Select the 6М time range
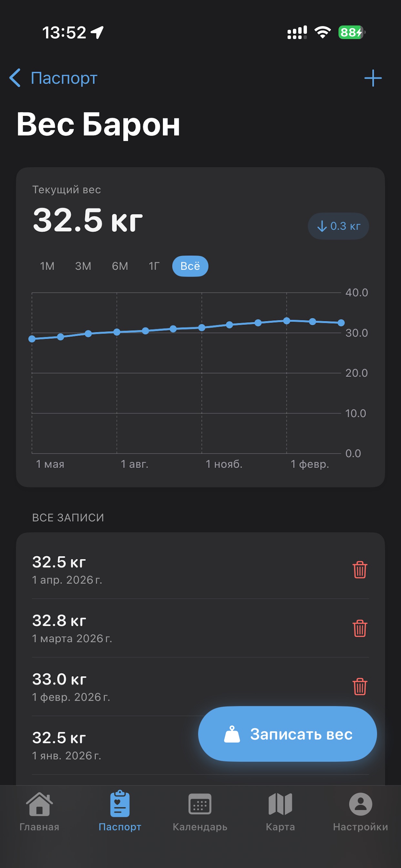Screen dimensions: 401x868 click(120, 266)
